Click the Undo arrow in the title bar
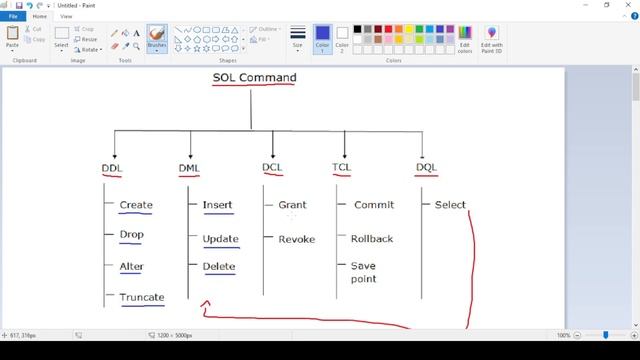Image resolution: width=640 pixels, height=360 pixels. tap(29, 5)
